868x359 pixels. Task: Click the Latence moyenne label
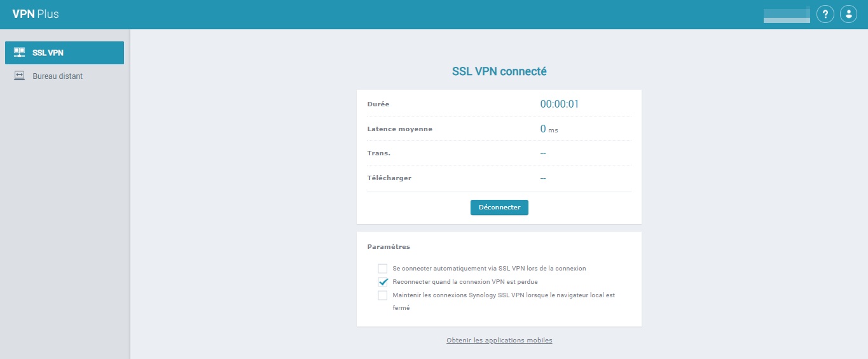point(400,129)
